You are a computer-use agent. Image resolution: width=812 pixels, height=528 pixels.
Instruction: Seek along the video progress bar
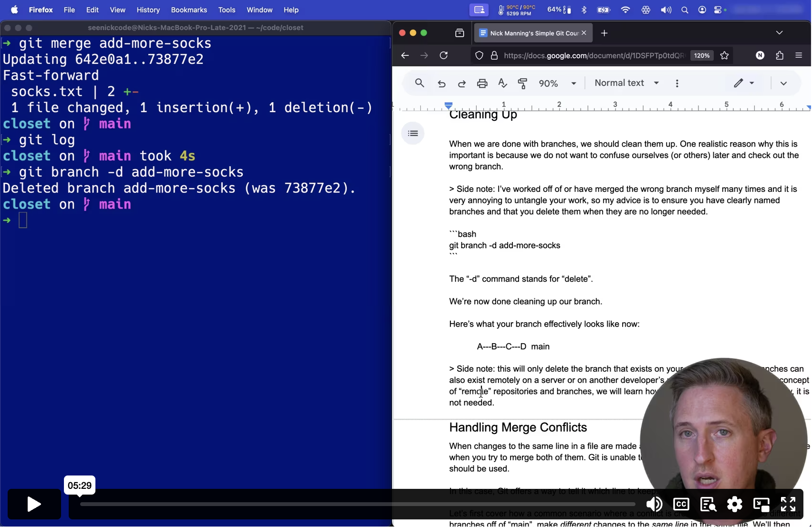pos(357,504)
